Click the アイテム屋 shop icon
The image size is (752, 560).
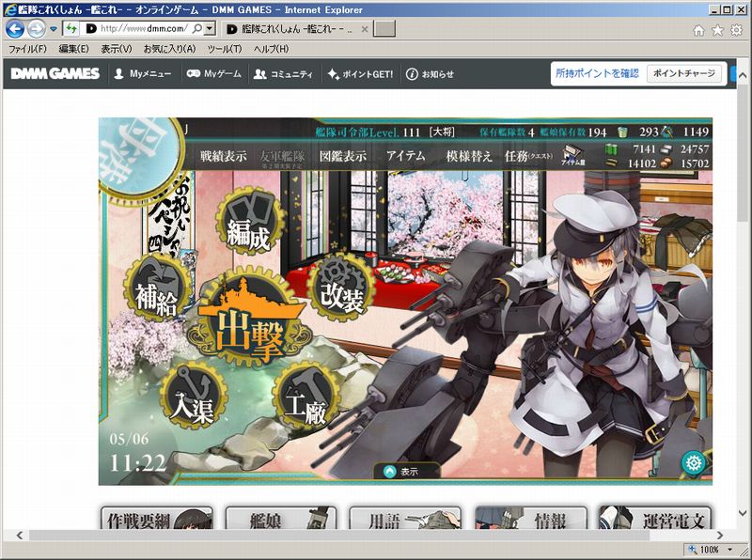click(x=573, y=156)
